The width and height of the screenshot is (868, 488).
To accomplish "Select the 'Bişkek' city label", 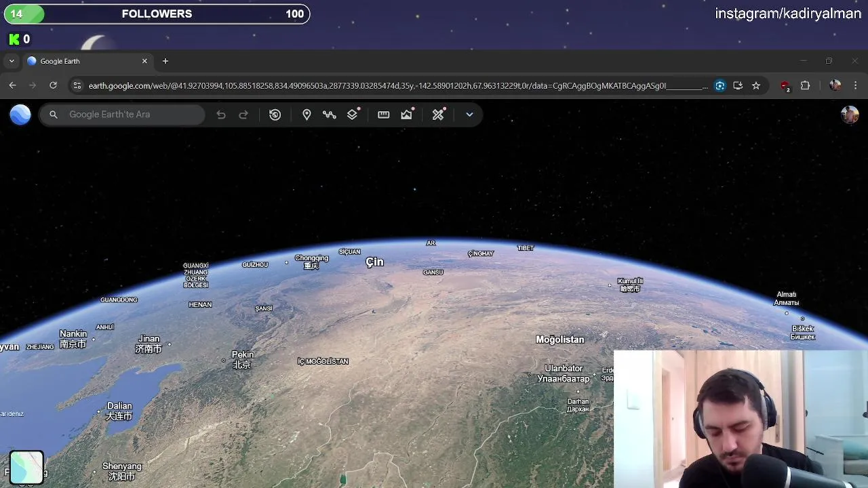I will pyautogui.click(x=803, y=333).
